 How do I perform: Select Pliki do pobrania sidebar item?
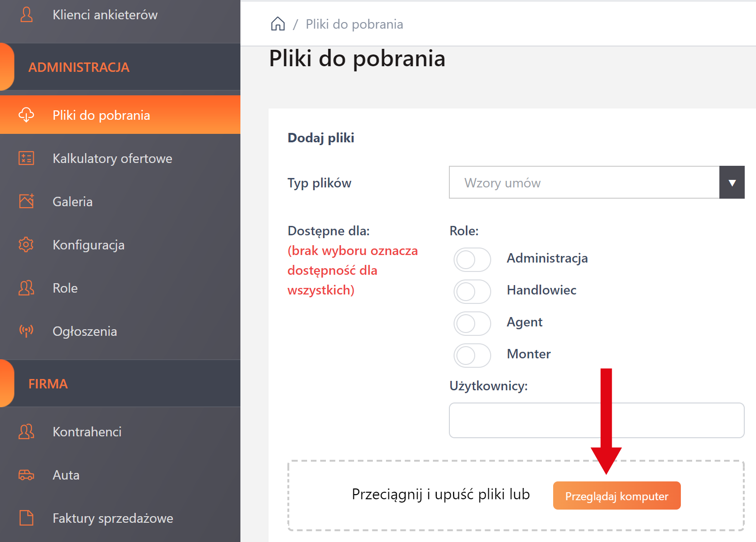click(x=101, y=115)
